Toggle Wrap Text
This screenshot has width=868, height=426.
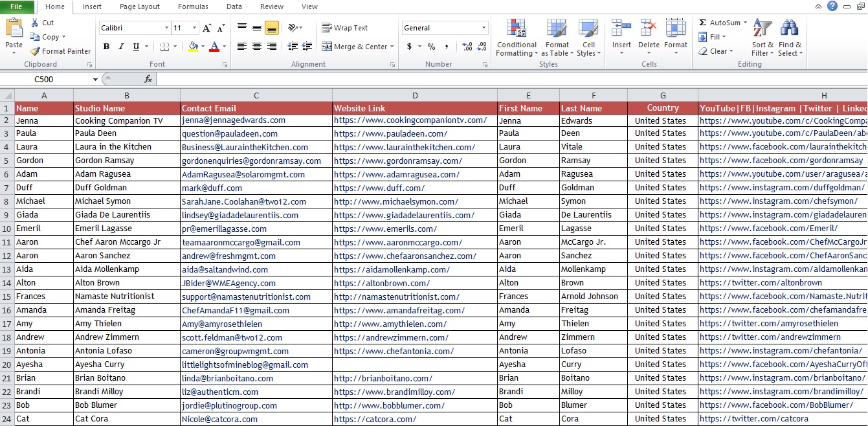[x=345, y=28]
